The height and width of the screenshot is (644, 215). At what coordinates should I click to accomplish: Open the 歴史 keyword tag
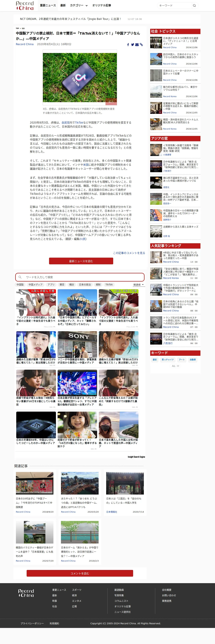point(155,359)
